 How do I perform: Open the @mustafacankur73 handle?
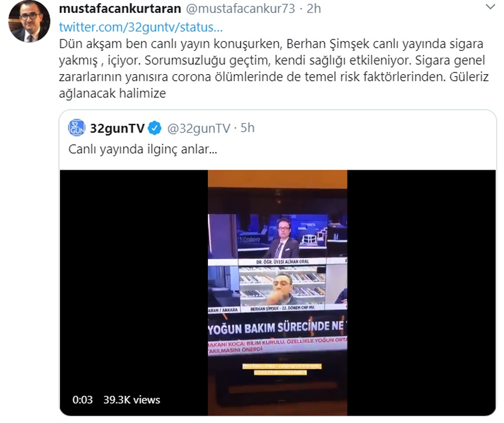point(240,9)
